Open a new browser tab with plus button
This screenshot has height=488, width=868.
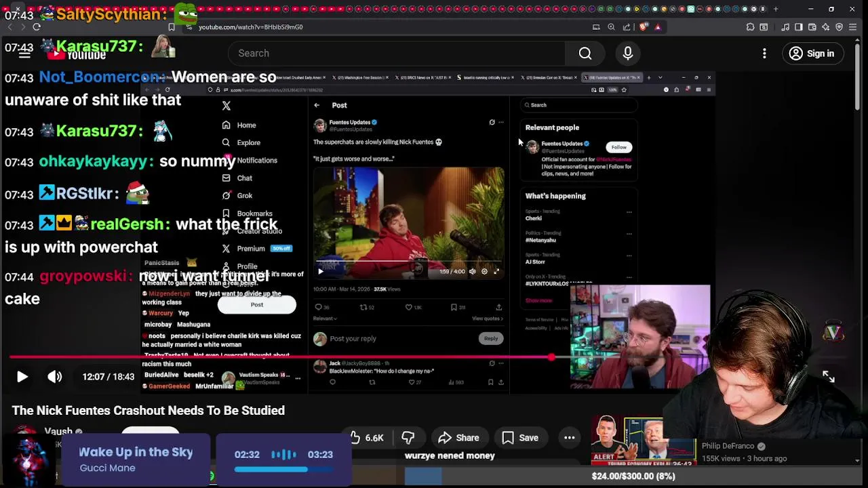(x=776, y=9)
